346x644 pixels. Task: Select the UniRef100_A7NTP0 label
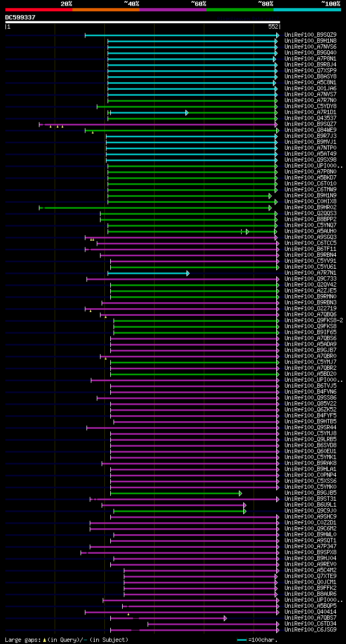[x=311, y=148]
